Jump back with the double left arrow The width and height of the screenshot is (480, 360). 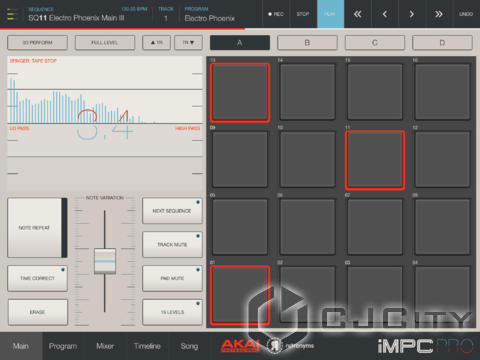tap(357, 14)
